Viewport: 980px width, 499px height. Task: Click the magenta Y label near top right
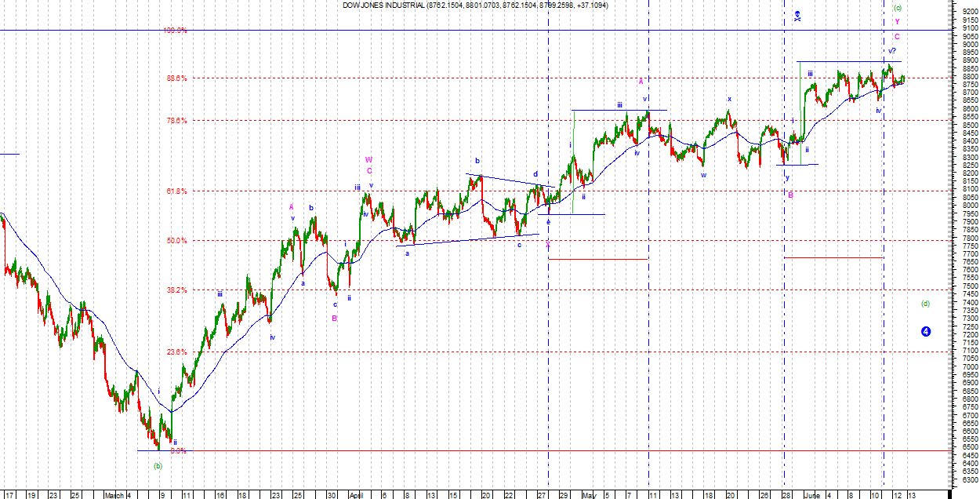point(897,22)
